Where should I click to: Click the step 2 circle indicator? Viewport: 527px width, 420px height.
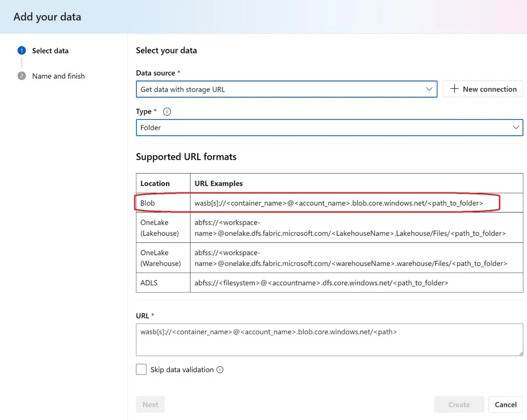[22, 76]
